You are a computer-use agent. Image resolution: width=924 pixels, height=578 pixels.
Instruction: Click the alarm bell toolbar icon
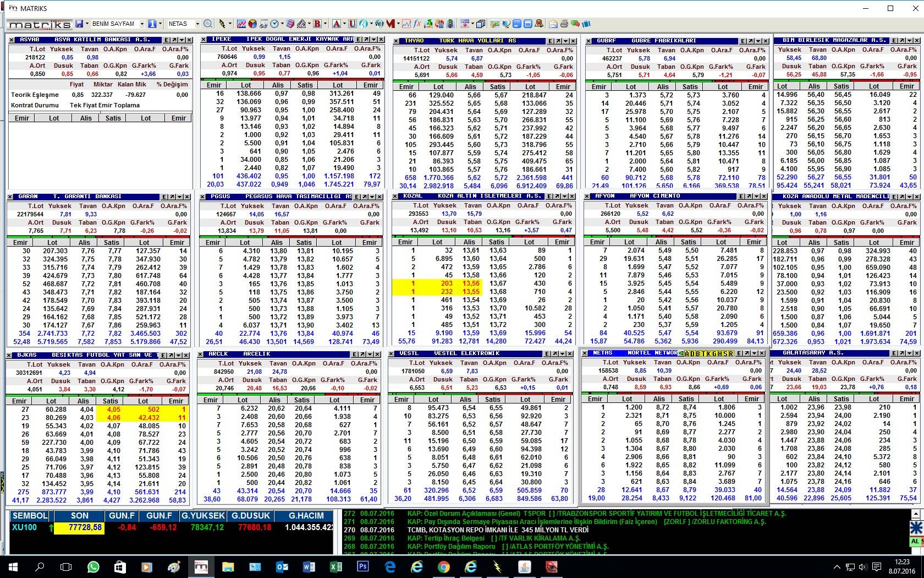[x=539, y=24]
